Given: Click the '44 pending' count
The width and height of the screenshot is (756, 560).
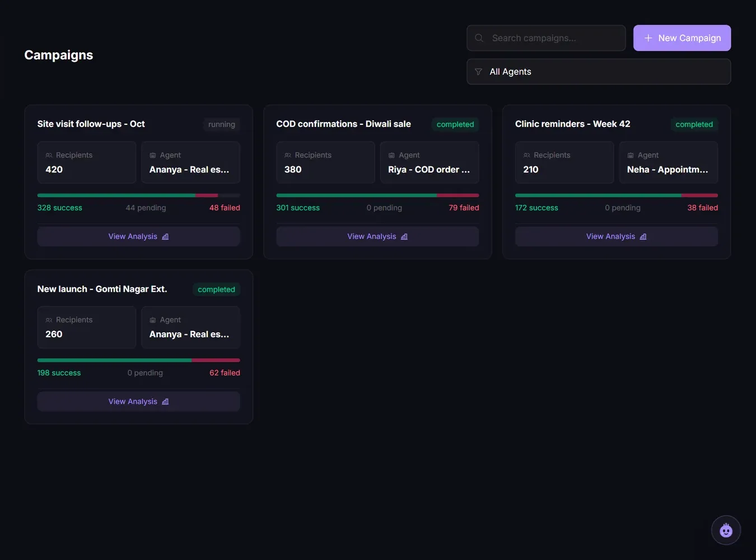Looking at the screenshot, I should pyautogui.click(x=146, y=208).
